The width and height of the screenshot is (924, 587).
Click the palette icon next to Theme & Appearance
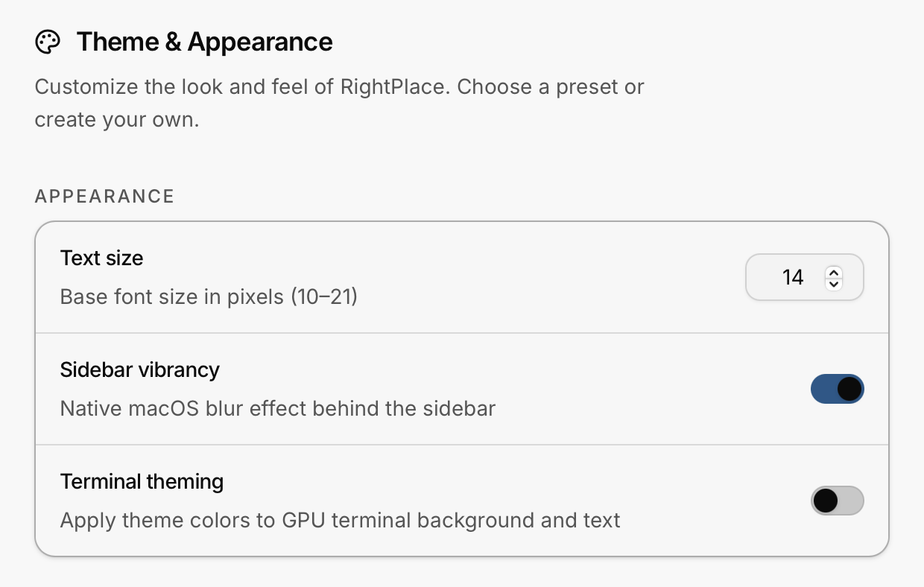48,42
